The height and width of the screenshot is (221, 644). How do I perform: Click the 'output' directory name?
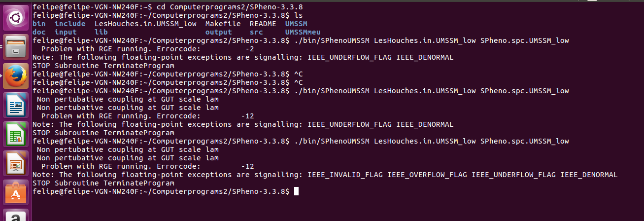click(219, 32)
